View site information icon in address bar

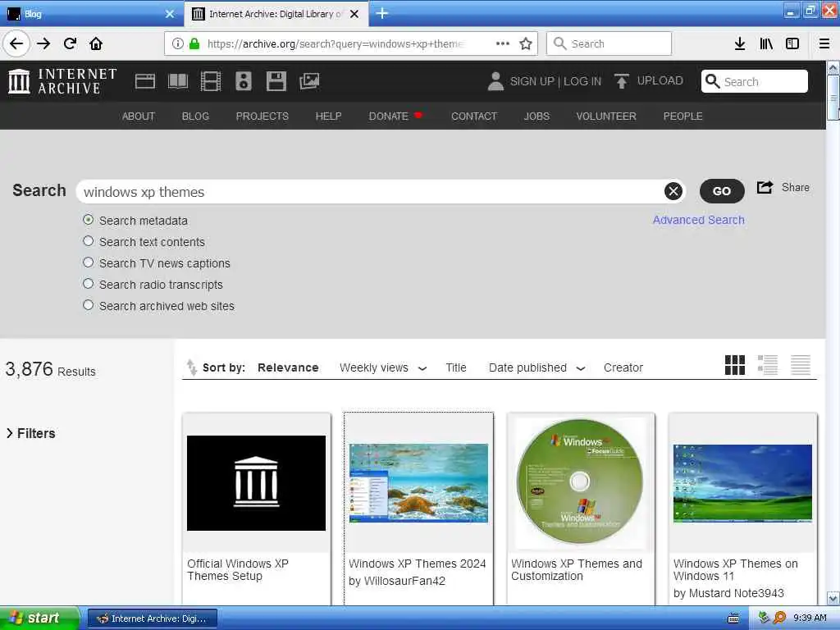pos(178,43)
